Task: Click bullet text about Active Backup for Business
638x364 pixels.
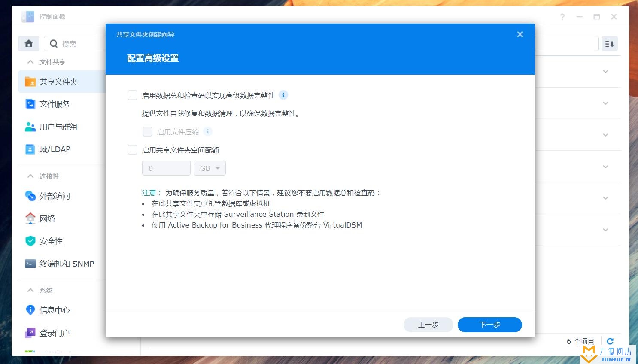Action: pyautogui.click(x=257, y=225)
